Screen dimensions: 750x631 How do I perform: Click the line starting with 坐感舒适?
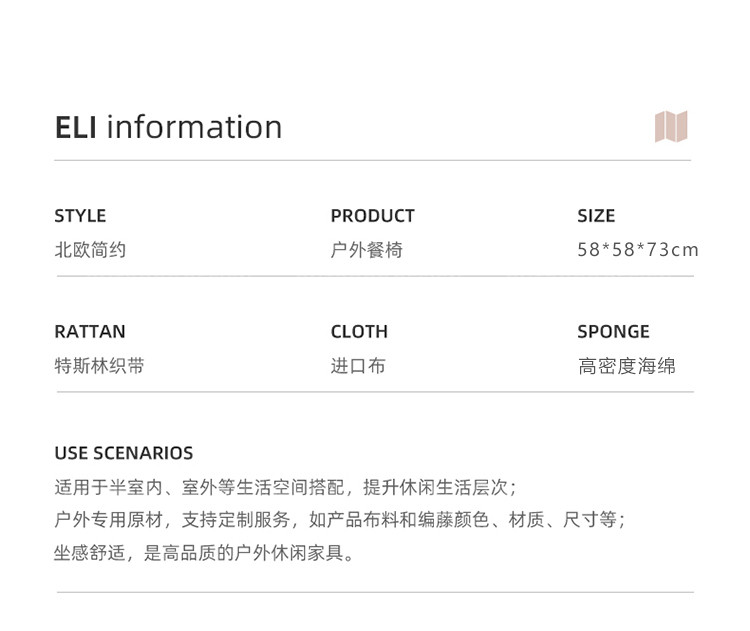(205, 552)
